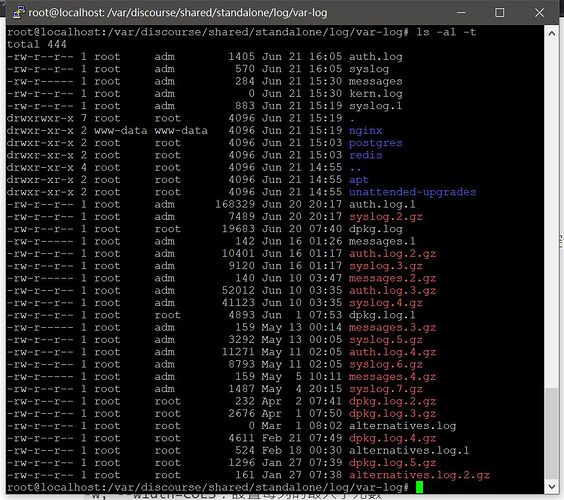Click the auth.log.3.gz file name
This screenshot has height=500, width=564.
point(392,291)
